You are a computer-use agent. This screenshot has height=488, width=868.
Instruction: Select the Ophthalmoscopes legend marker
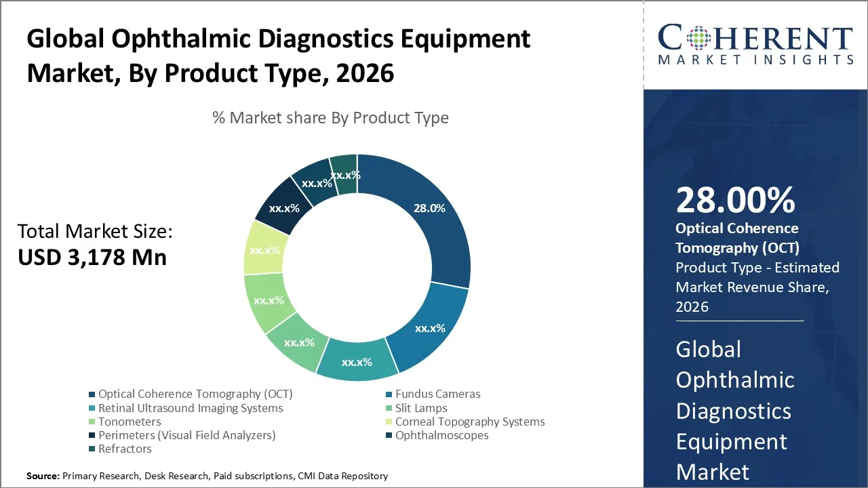point(389,434)
